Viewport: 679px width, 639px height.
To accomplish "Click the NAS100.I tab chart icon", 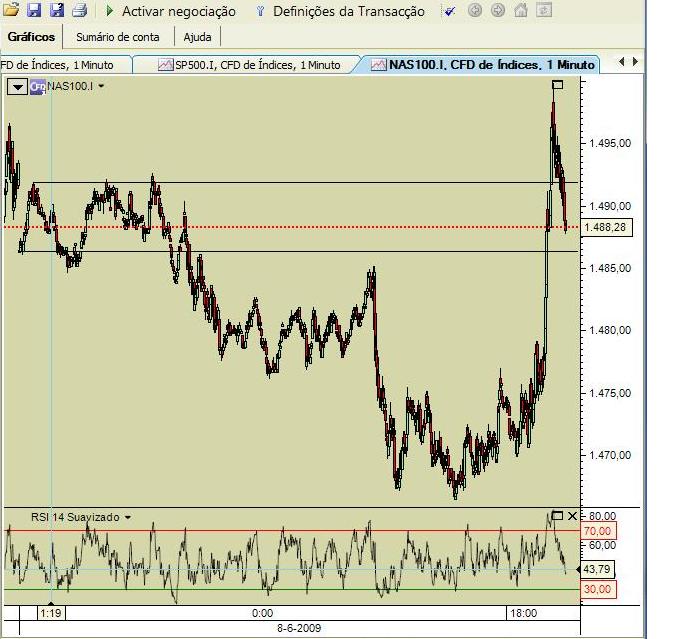I will 378,65.
